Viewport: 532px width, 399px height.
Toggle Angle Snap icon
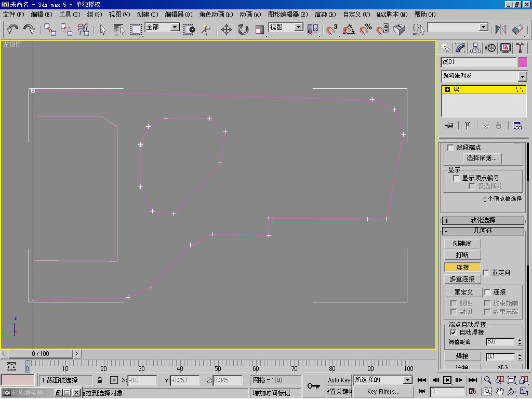coord(349,30)
